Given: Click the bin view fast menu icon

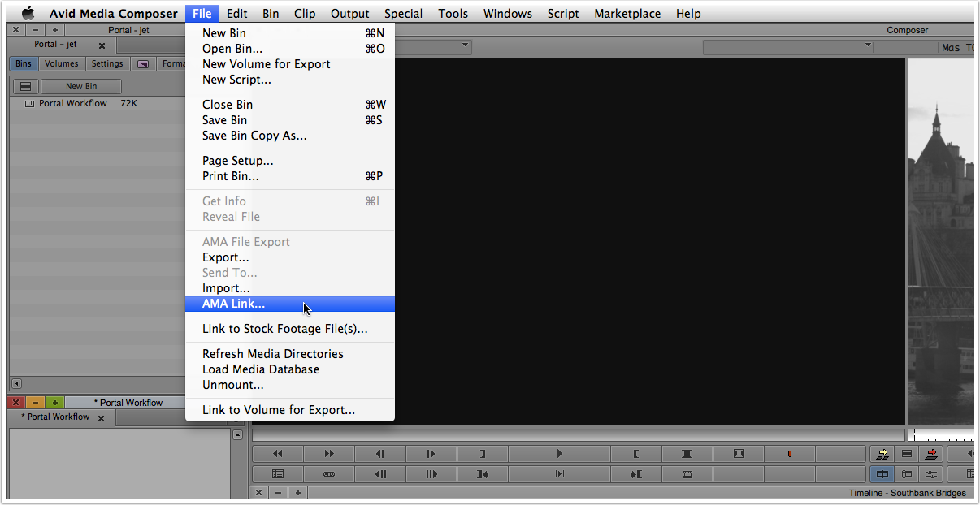Looking at the screenshot, I should pos(25,86).
